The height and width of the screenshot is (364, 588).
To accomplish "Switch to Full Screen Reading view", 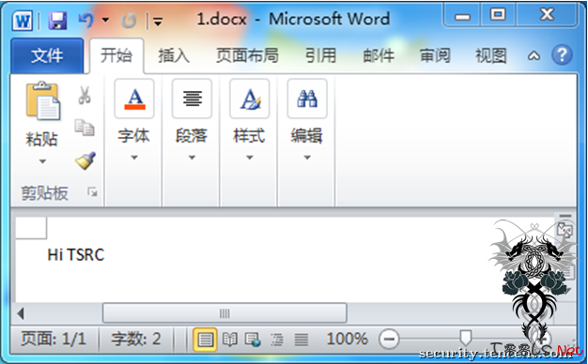I will click(229, 340).
